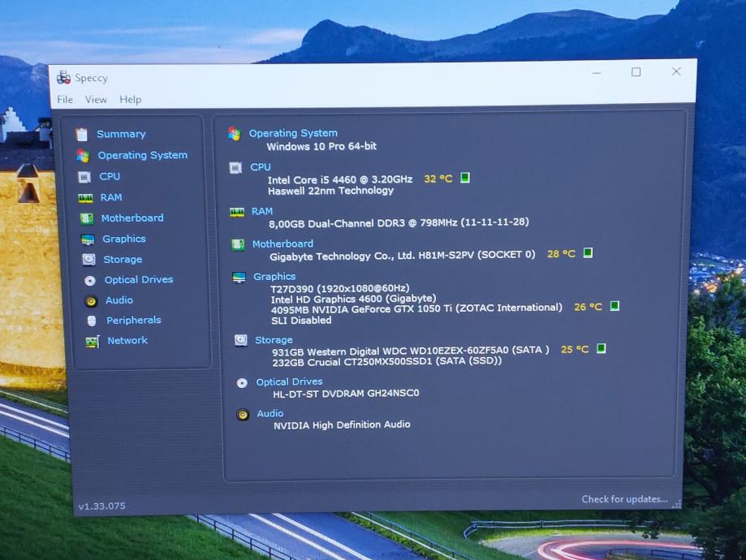The width and height of the screenshot is (746, 560).
Task: Click the green GPU temperature indicator
Action: 614,306
